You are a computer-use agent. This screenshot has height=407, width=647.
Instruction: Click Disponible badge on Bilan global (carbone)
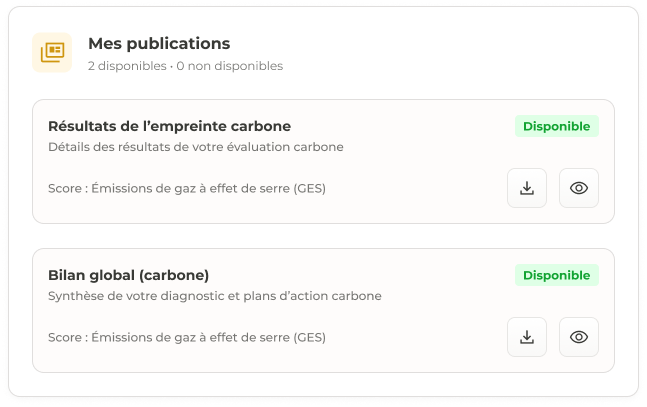(x=556, y=275)
